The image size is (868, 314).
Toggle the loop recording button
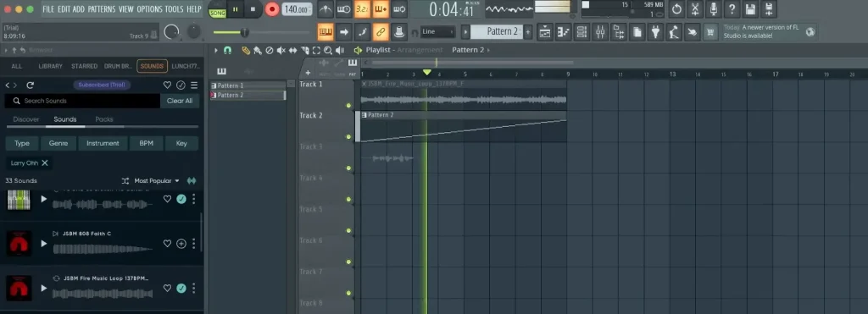398,8
